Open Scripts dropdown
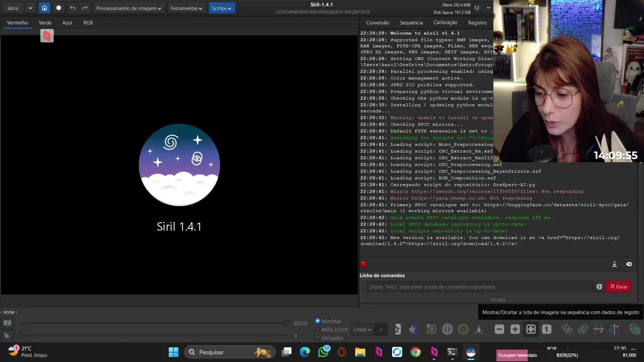Screen dimensions: 644x362 coord(221,8)
